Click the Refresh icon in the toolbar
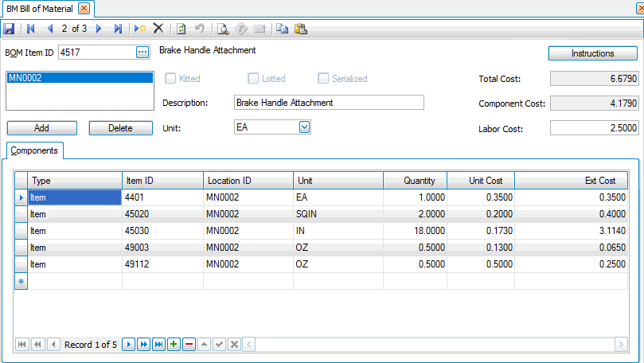Image resolution: width=644 pixels, height=363 pixels. tap(181, 28)
